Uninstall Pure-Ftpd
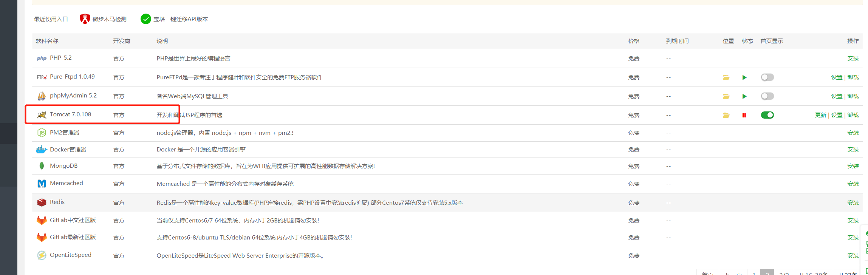The width and height of the screenshot is (868, 275). (853, 77)
